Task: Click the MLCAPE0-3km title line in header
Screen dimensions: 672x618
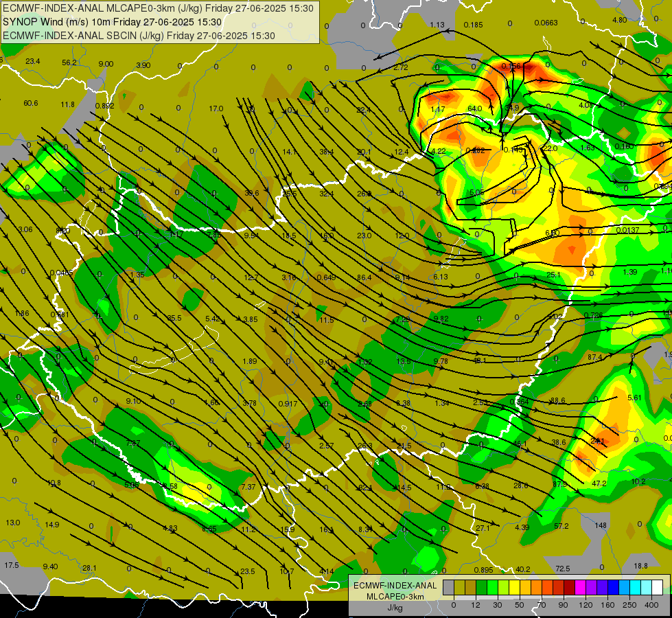Action: [158, 8]
